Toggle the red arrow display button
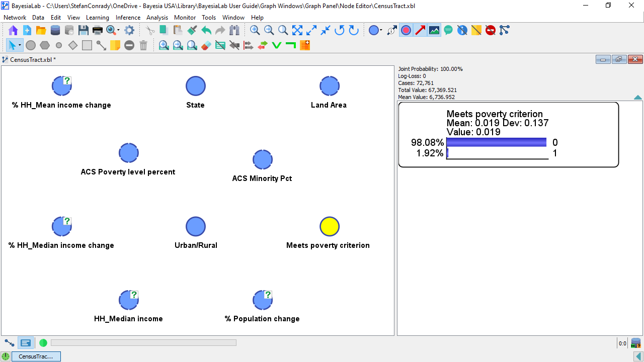This screenshot has height=362, width=644. tap(420, 30)
